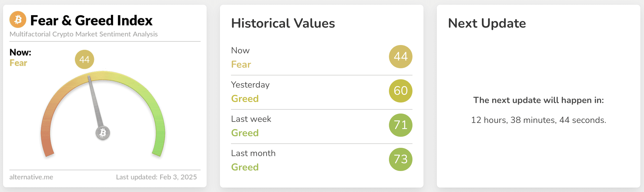Select the Yesterday Greed label

click(x=245, y=99)
